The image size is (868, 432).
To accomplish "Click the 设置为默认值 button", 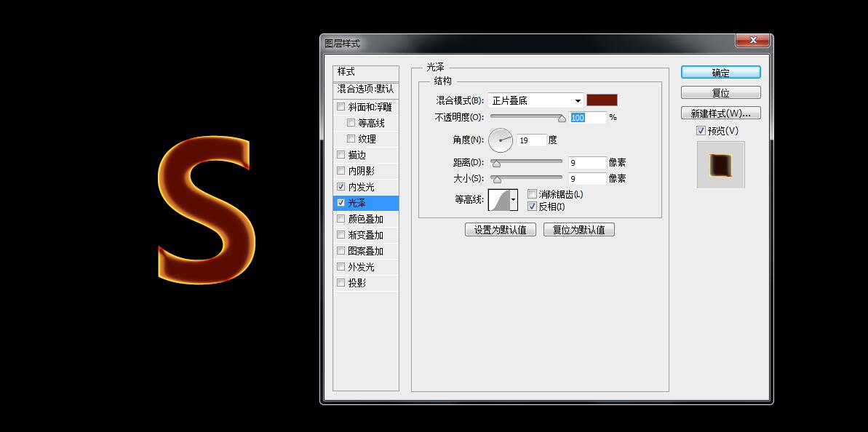I will click(x=501, y=229).
